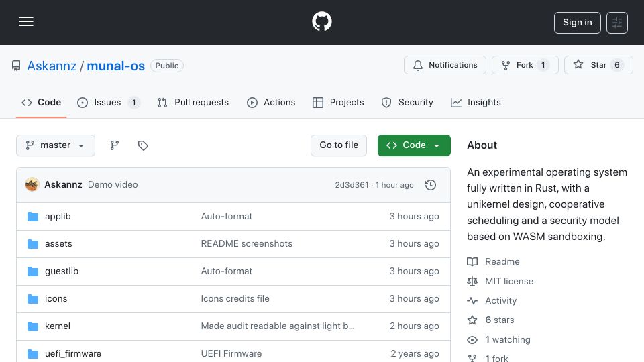
Task: Open the Activity link in About
Action: (500, 301)
